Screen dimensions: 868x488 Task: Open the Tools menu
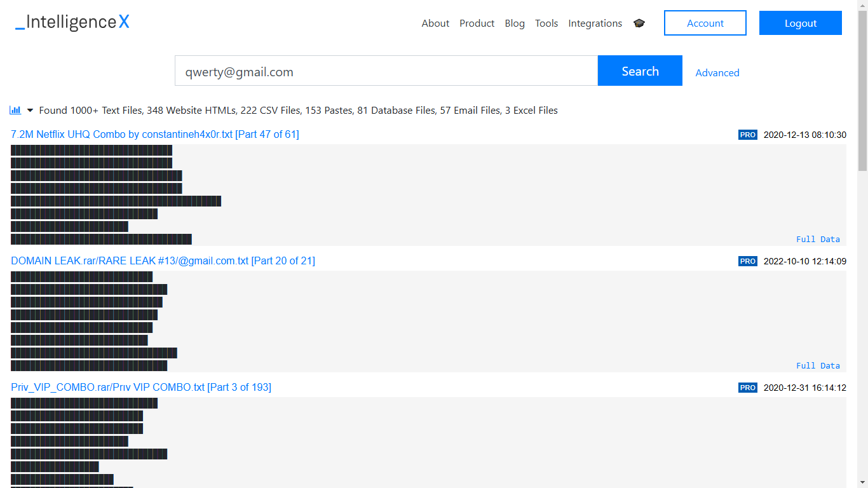click(546, 24)
